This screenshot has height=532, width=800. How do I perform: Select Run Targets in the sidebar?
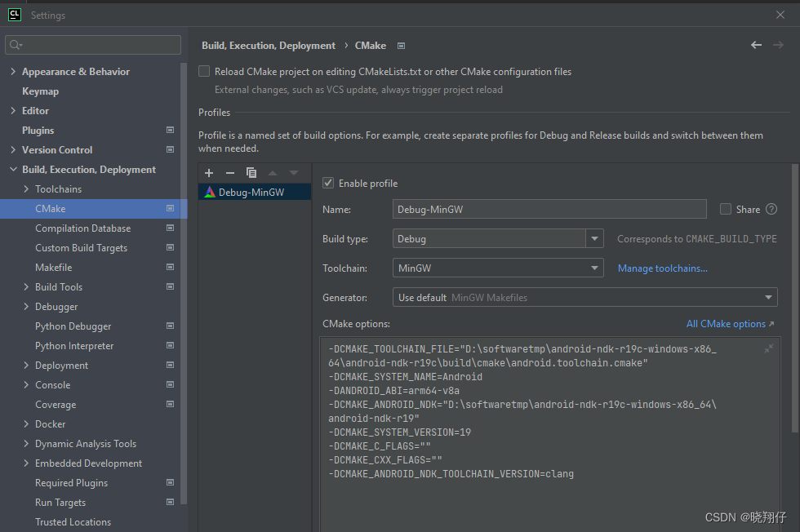(60, 503)
